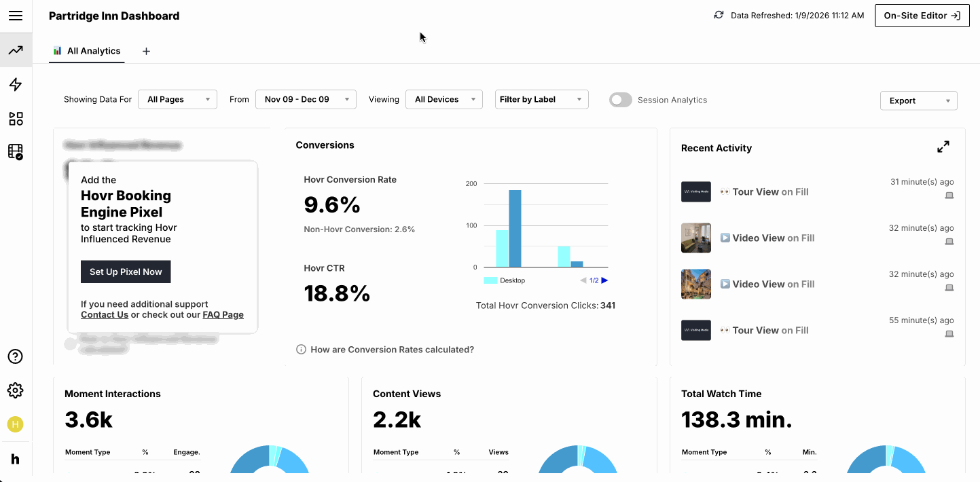Expand the All Devices dropdown
This screenshot has height=482, width=980.
point(443,99)
